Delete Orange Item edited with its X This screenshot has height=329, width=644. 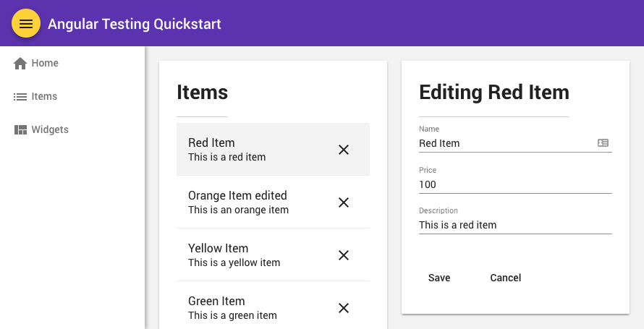point(344,202)
